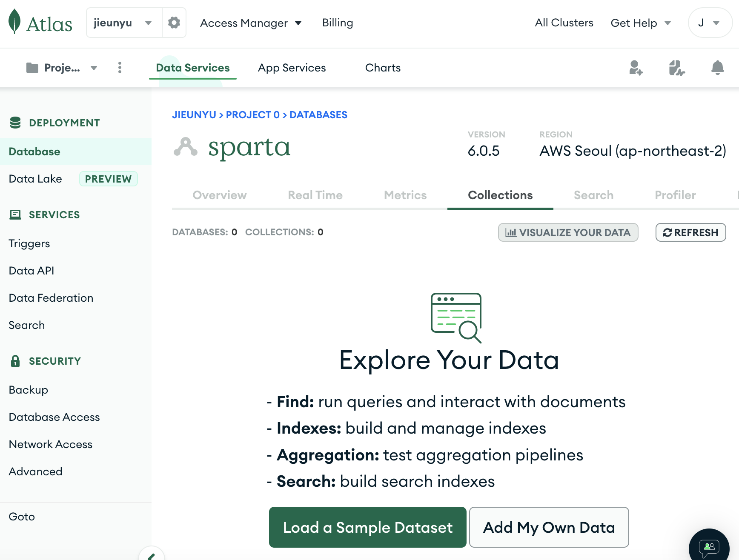Open the project options three-dot menu
The height and width of the screenshot is (560, 739).
(120, 68)
